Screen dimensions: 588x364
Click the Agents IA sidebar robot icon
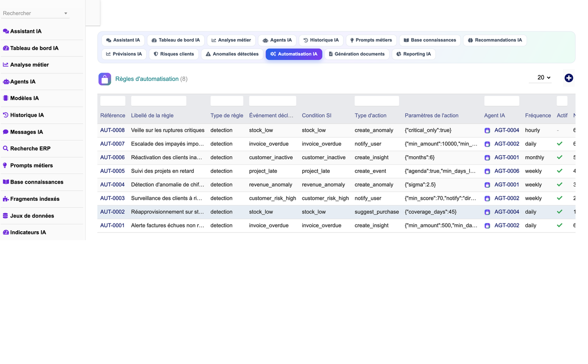[x=6, y=82]
